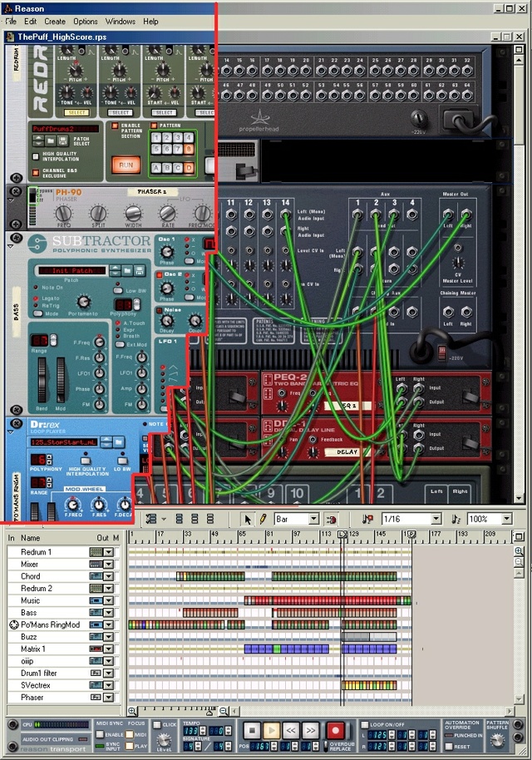This screenshot has width=532, height=760.
Task: Toggle the snap to grid magnet icon
Action: click(x=332, y=519)
